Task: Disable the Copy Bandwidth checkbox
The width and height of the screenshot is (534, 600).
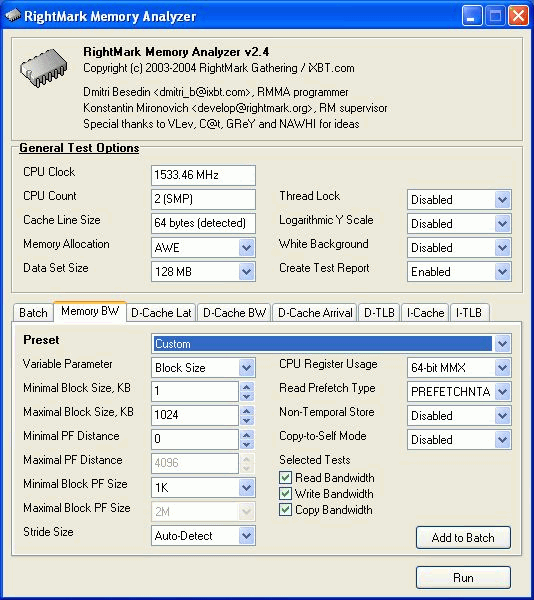Action: click(285, 510)
